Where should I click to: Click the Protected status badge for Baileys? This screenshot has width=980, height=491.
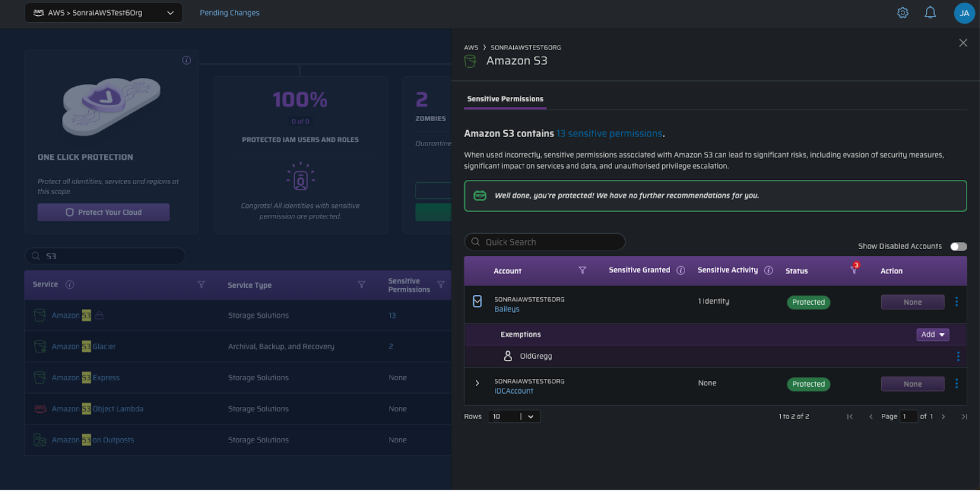coord(808,302)
